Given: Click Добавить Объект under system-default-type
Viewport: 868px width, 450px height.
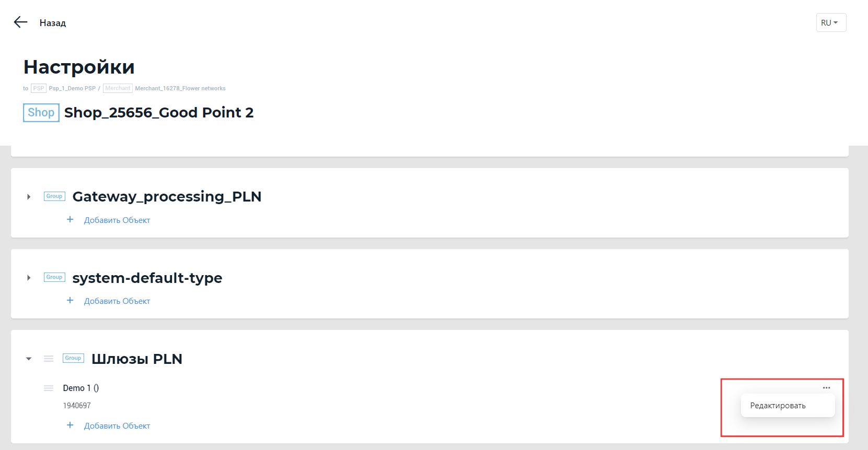Looking at the screenshot, I should click(x=117, y=301).
